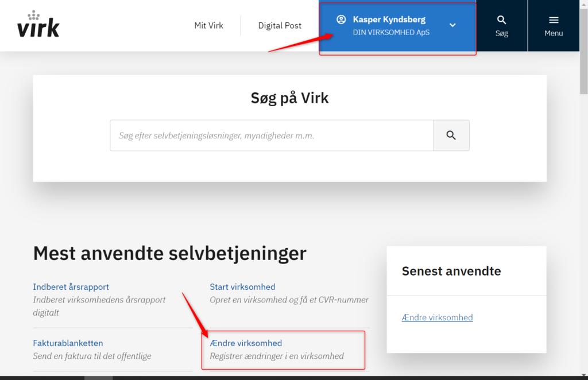Image resolution: width=588 pixels, height=380 pixels.
Task: Open the Mit Virk page
Action: (208, 25)
